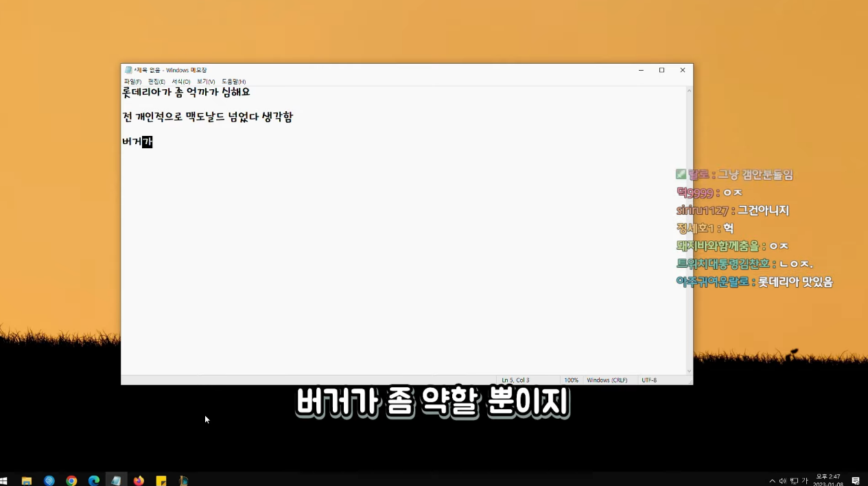Click the clock showing 오후 2:47
The image size is (868, 486).
click(x=826, y=478)
